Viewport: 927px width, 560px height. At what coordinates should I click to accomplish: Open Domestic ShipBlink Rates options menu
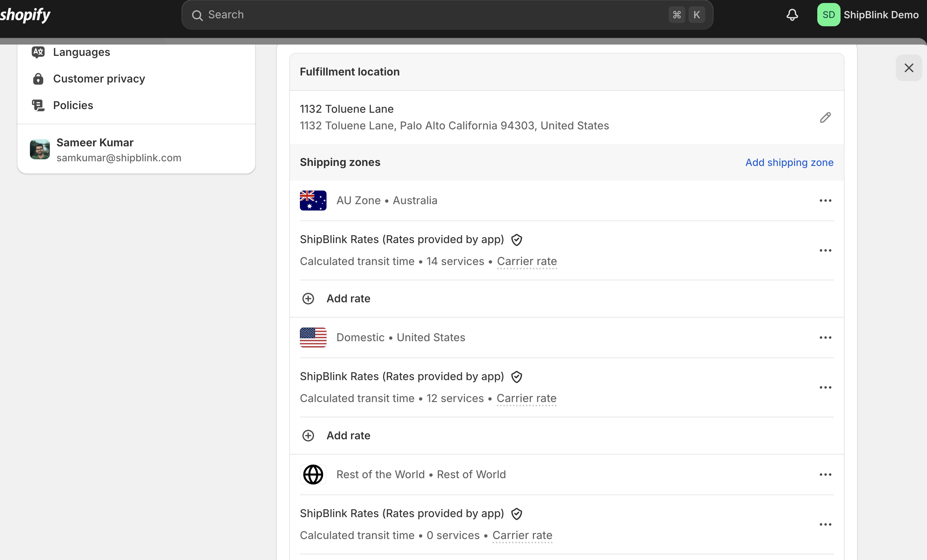tap(825, 387)
